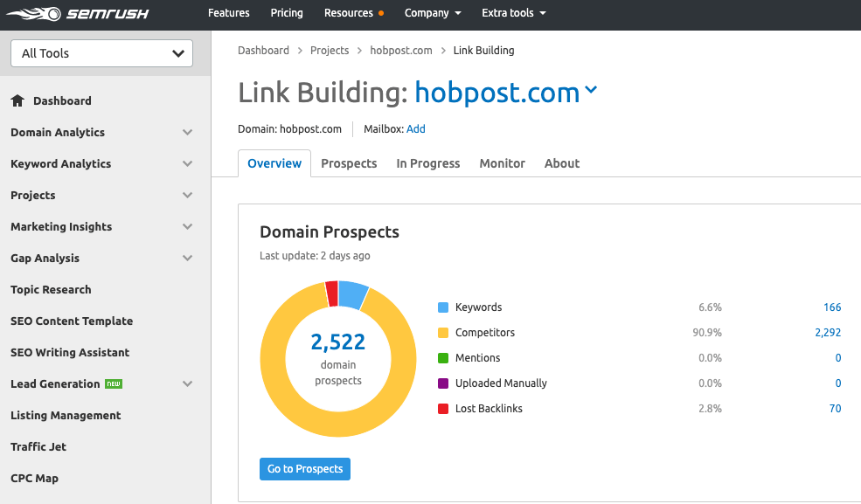The height and width of the screenshot is (504, 861).
Task: Click the Uploaded Manually legend label
Action: click(x=501, y=383)
